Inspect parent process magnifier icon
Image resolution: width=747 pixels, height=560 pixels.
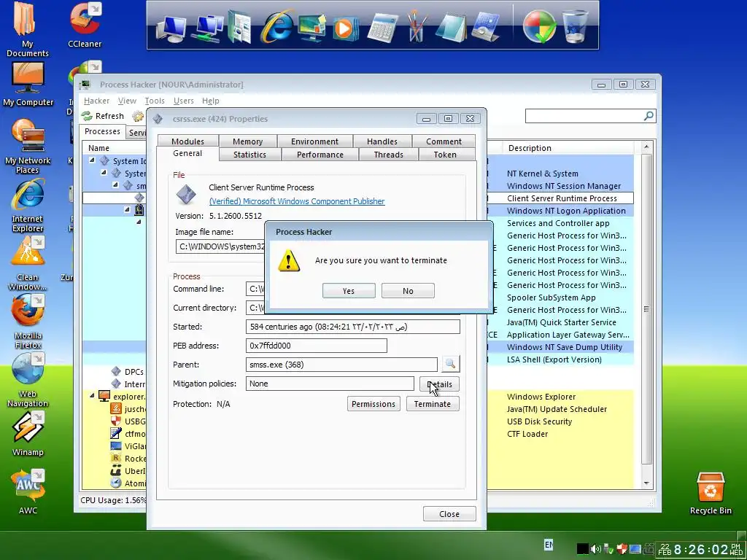coord(451,365)
